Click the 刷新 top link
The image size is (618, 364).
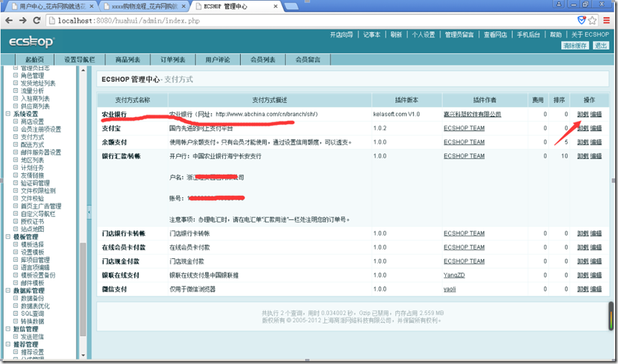pyautogui.click(x=396, y=35)
